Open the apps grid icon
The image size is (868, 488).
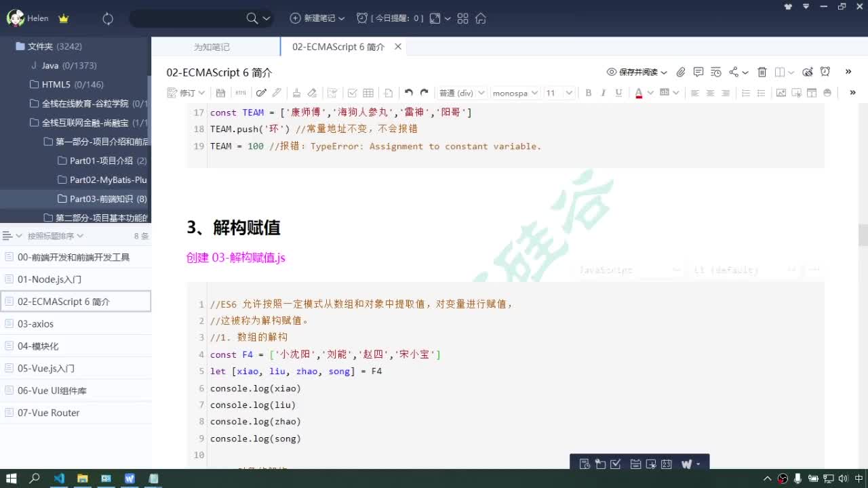[x=463, y=18]
